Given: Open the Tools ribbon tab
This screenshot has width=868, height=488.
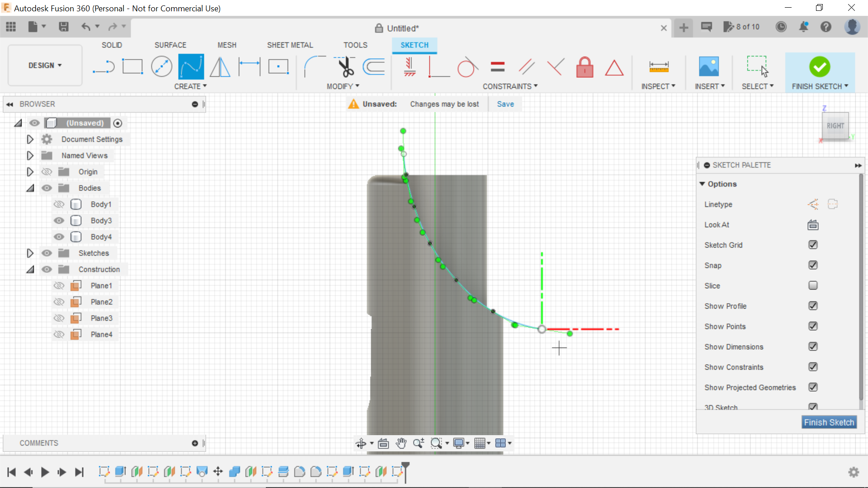Looking at the screenshot, I should (355, 45).
